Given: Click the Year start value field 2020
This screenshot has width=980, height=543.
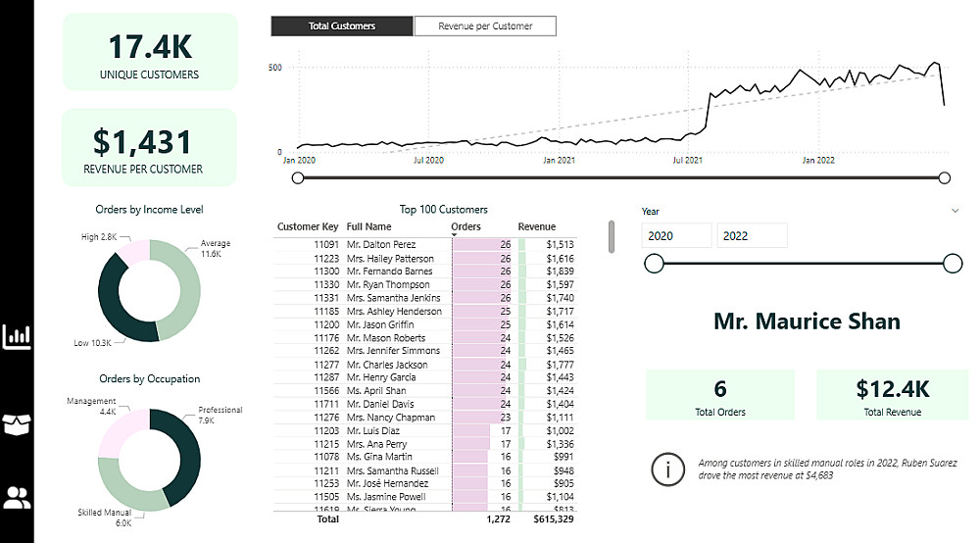Looking at the screenshot, I should [677, 236].
